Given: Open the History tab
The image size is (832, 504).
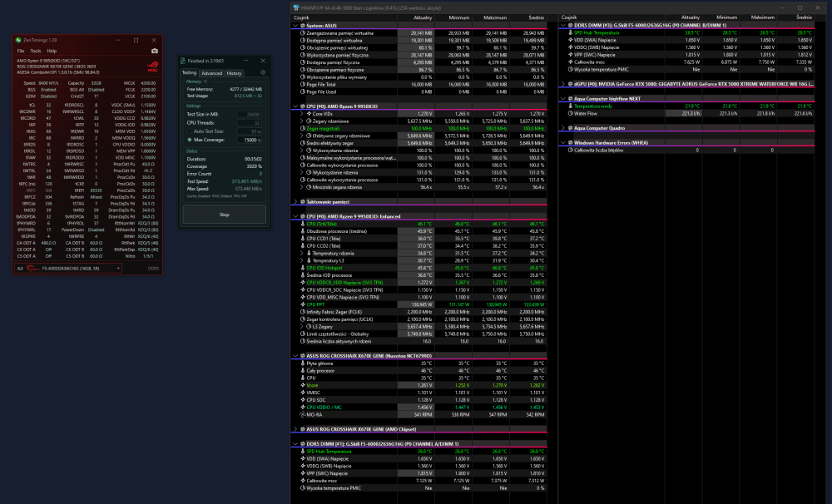Looking at the screenshot, I should coord(234,73).
